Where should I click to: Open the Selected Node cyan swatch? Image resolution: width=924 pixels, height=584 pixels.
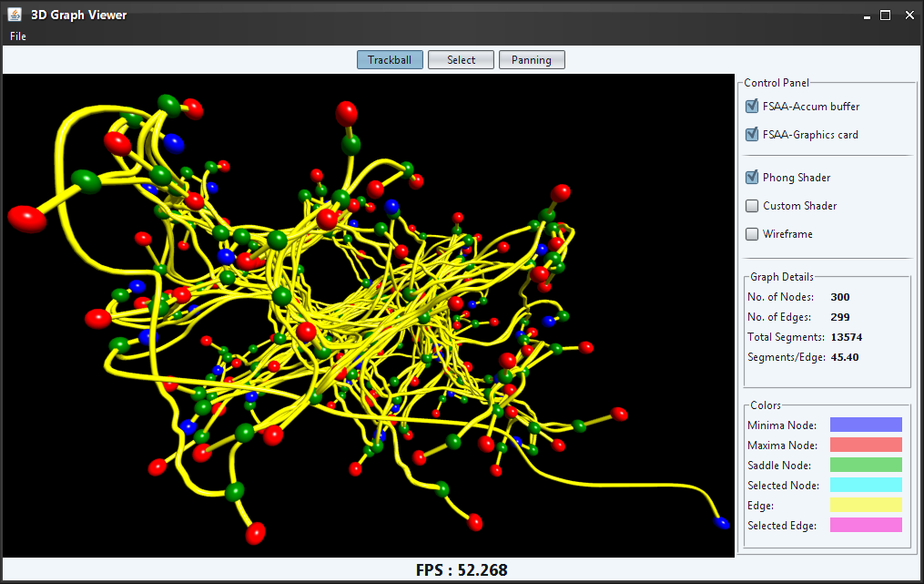point(866,485)
